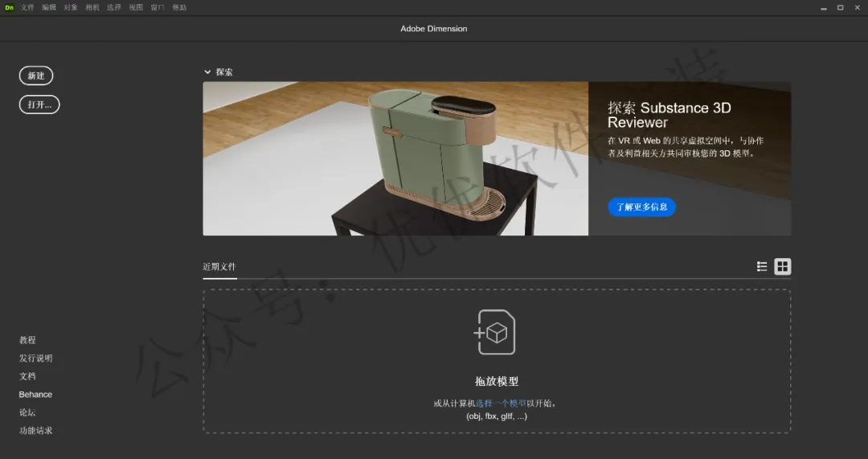
Task: Select the 近期文件 tab
Action: click(219, 267)
